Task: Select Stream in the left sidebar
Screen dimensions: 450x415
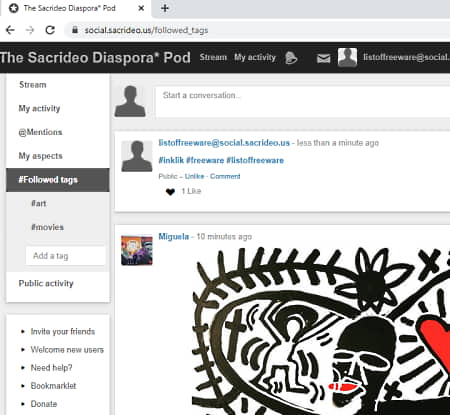Action: click(33, 85)
